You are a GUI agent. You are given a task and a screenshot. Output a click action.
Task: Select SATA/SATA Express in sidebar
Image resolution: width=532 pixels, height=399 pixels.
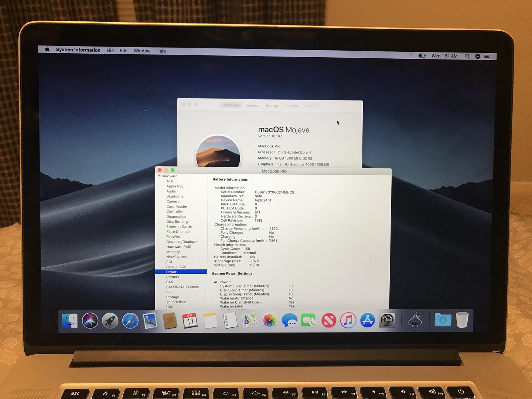182,287
